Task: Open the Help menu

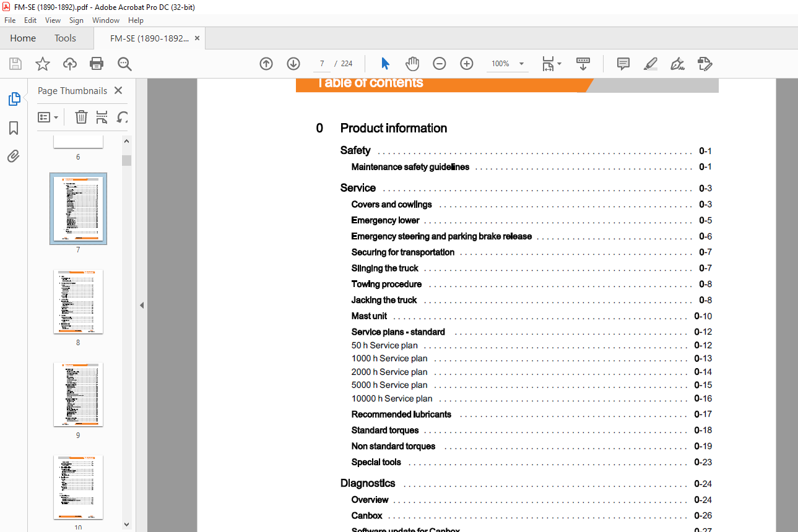Action: [136, 20]
